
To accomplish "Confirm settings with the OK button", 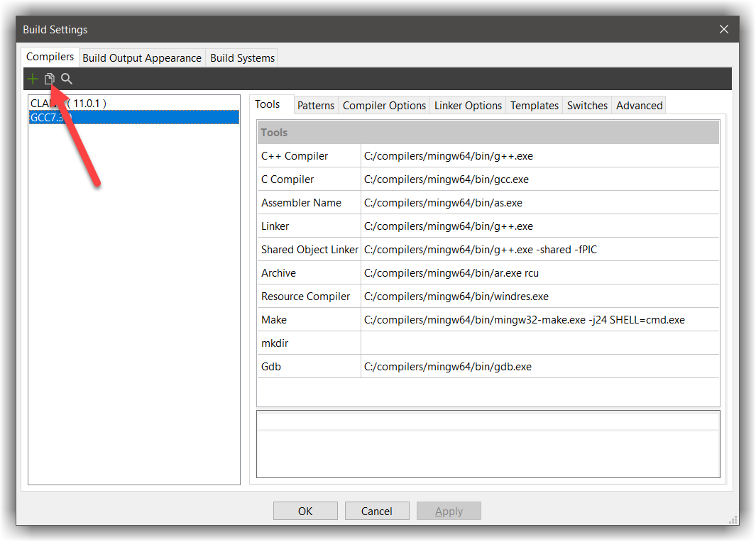I will 305,511.
